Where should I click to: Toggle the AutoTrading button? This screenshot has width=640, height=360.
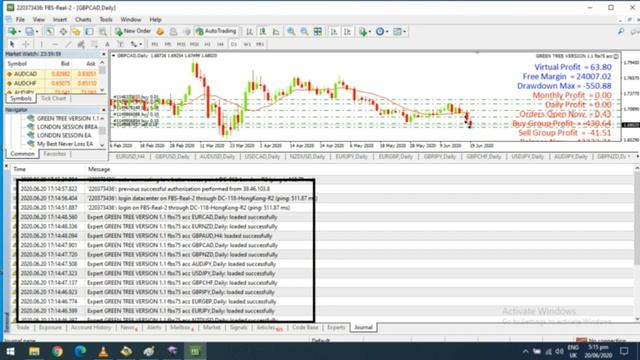click(216, 31)
